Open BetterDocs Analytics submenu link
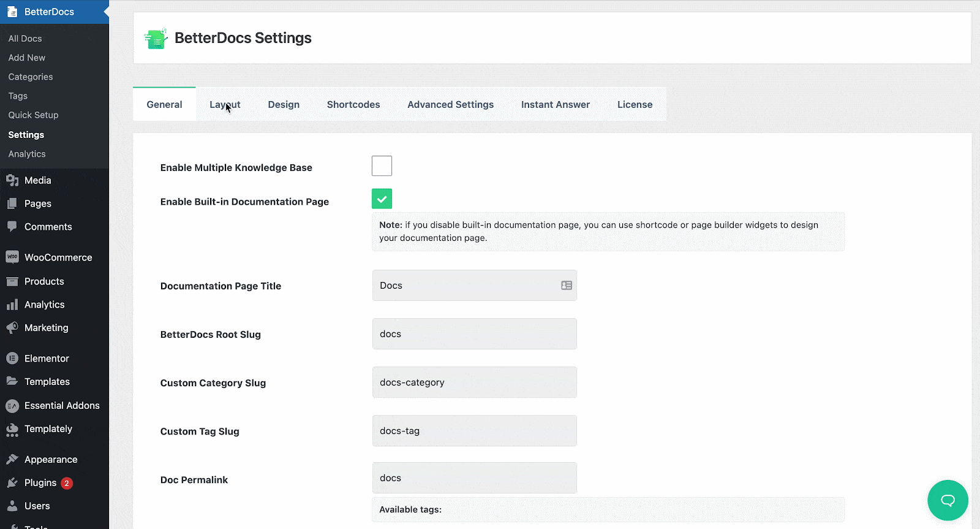 27,154
